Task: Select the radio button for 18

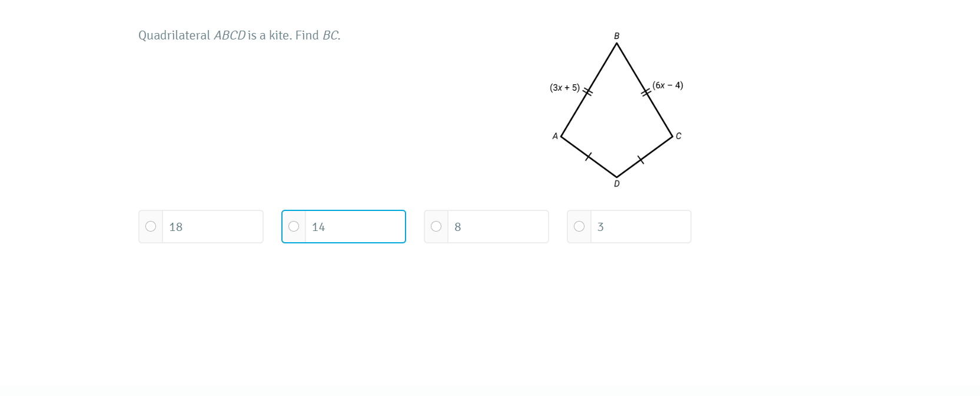Action: coord(151,226)
